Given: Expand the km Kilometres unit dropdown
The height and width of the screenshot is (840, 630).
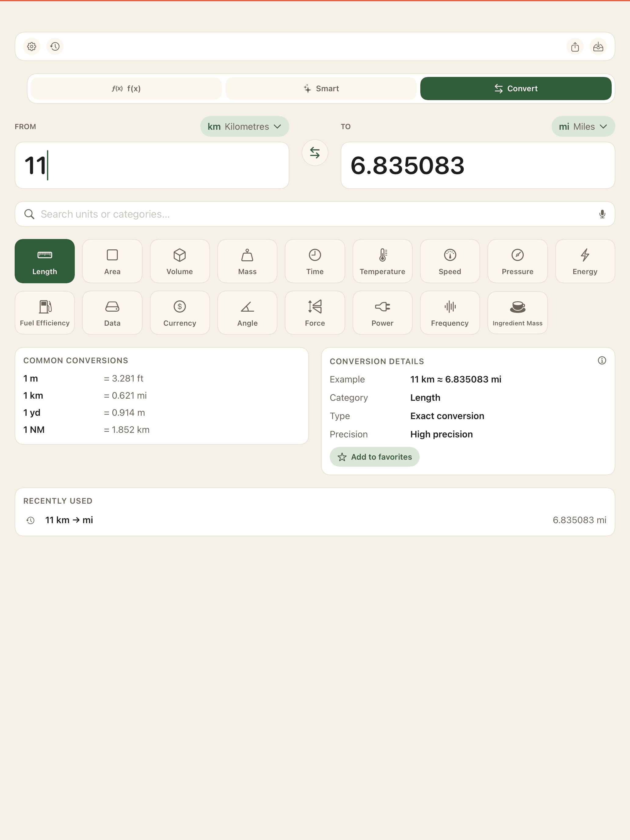Looking at the screenshot, I should click(x=244, y=126).
